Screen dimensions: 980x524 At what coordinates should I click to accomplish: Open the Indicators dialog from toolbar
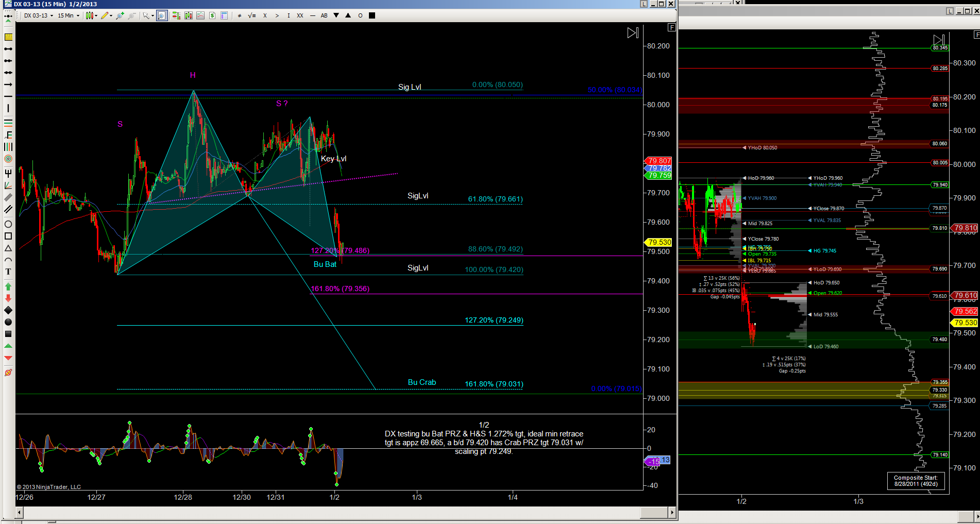click(200, 15)
